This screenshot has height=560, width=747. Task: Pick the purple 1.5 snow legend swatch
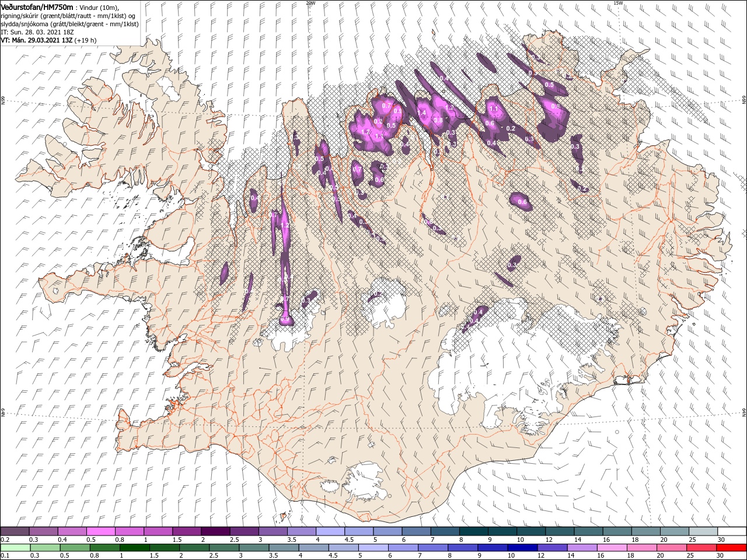click(x=187, y=531)
